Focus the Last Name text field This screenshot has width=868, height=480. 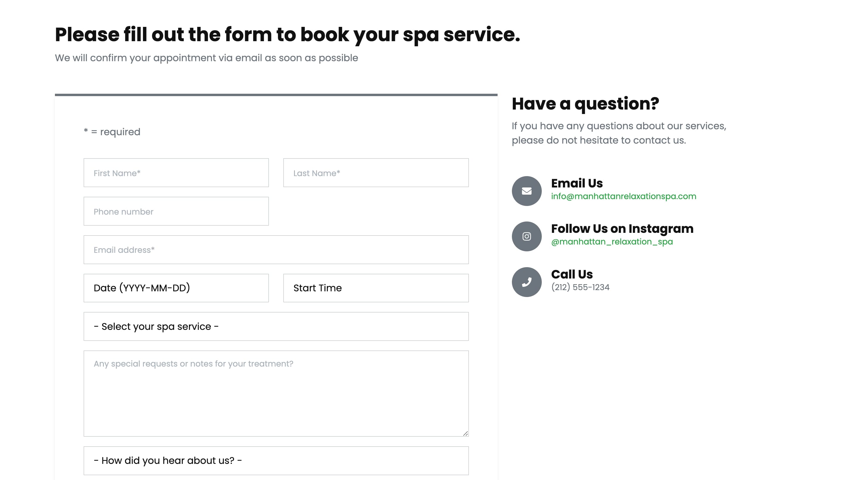[x=376, y=173]
